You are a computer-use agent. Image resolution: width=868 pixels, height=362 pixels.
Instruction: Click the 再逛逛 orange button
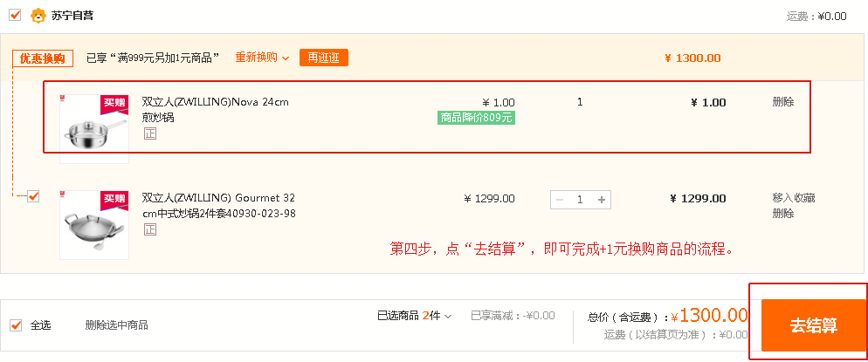[324, 58]
